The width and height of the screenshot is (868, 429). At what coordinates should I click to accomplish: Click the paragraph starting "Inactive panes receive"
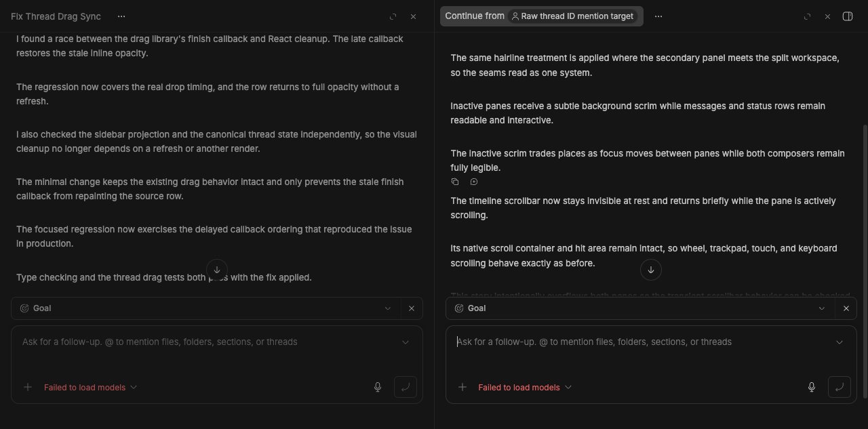pyautogui.click(x=638, y=113)
